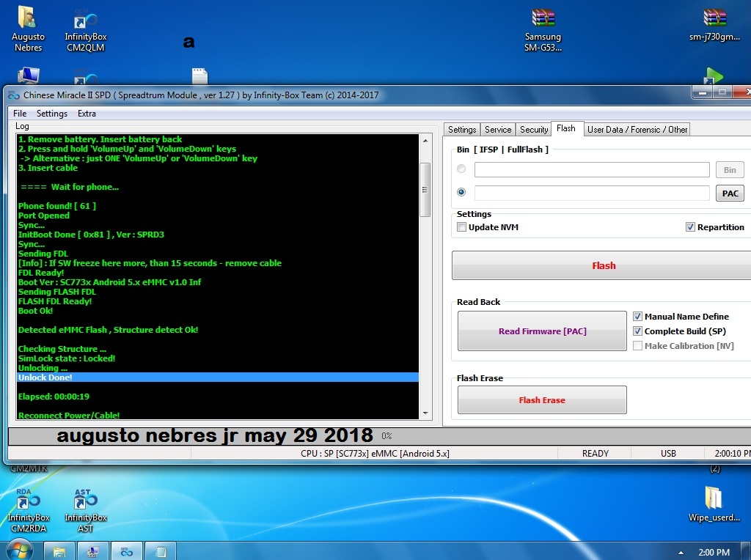Switch to the Service tab
The height and width of the screenshot is (560, 751).
pyautogui.click(x=498, y=129)
